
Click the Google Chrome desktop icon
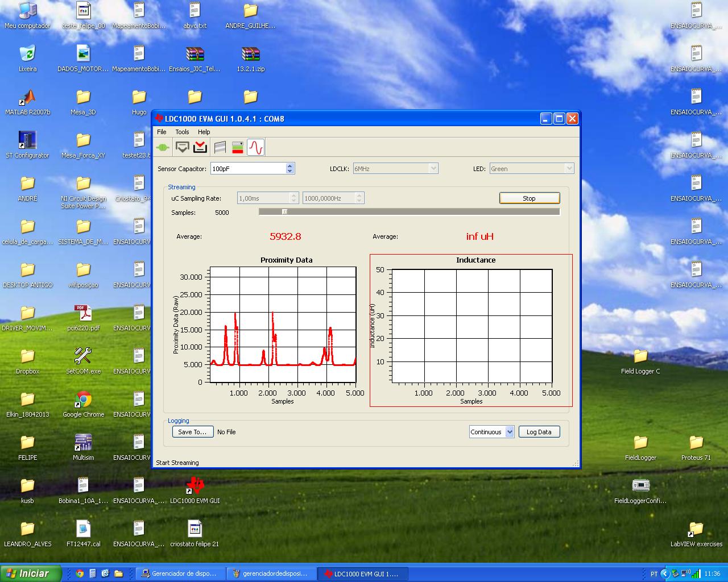click(x=84, y=405)
